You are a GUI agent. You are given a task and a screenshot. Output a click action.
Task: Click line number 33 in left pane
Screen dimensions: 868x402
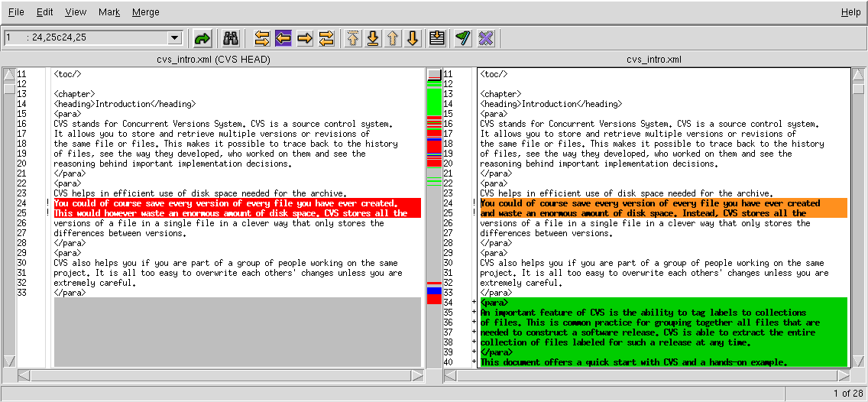[x=21, y=293]
